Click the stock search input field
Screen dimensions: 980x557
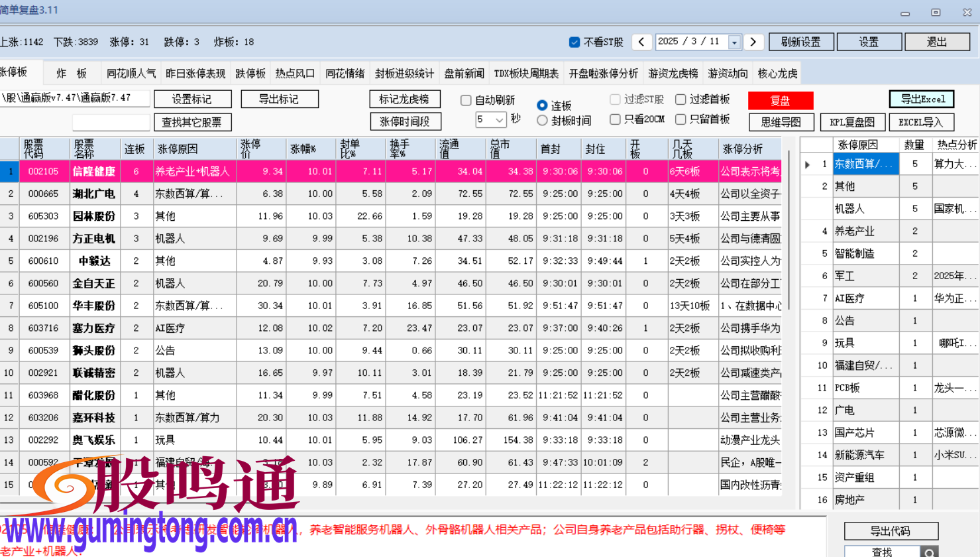pos(111,122)
